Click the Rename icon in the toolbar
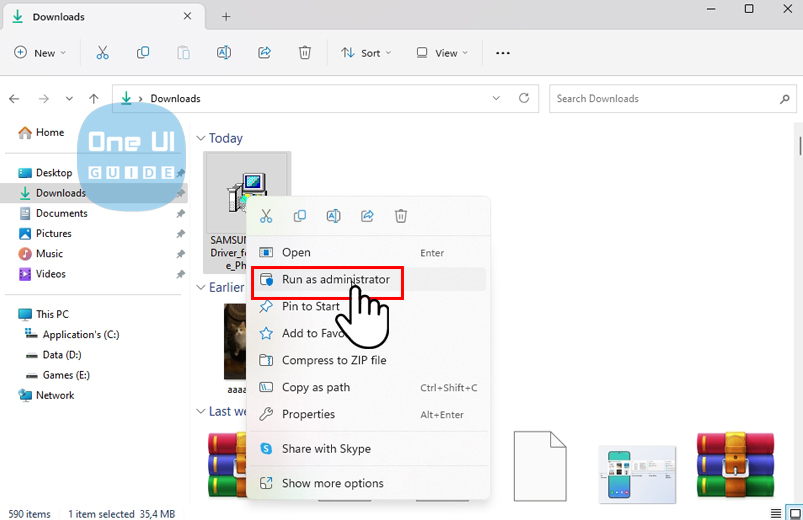 pos(224,53)
